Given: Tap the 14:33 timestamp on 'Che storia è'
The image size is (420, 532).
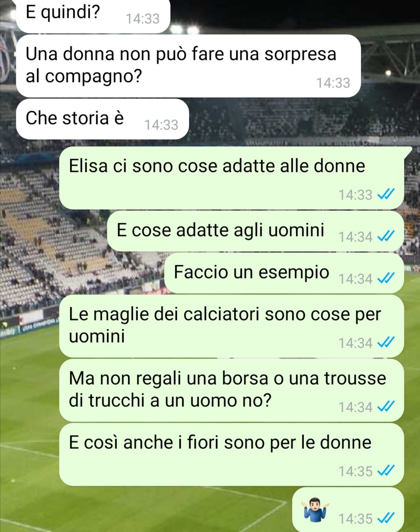Looking at the screenshot, I should tap(161, 125).
